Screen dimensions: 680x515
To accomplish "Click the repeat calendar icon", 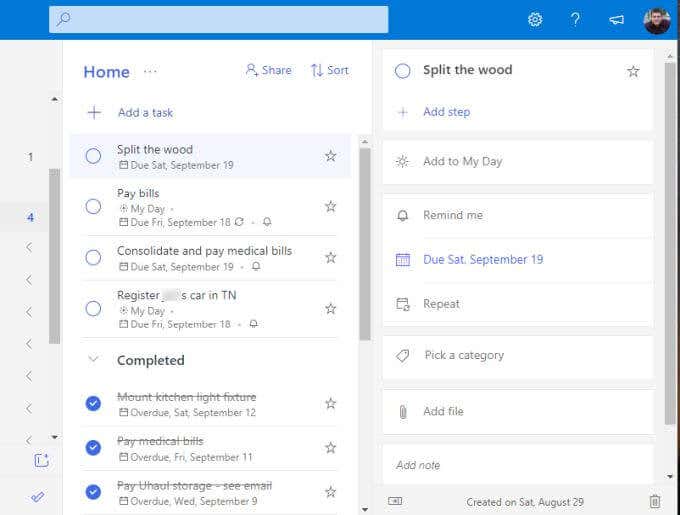I will [x=403, y=304].
